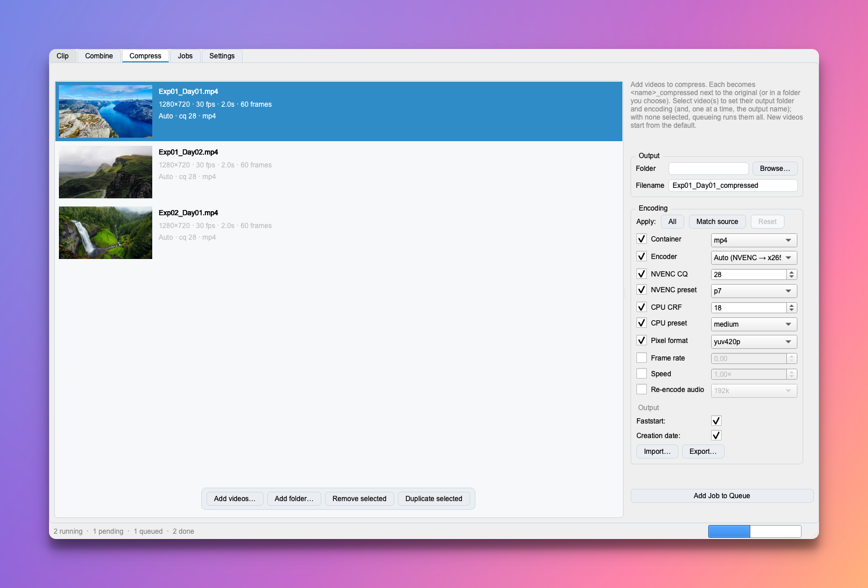The width and height of the screenshot is (868, 588).
Task: Open the audio bitrate 192k dropdown
Action: point(754,391)
